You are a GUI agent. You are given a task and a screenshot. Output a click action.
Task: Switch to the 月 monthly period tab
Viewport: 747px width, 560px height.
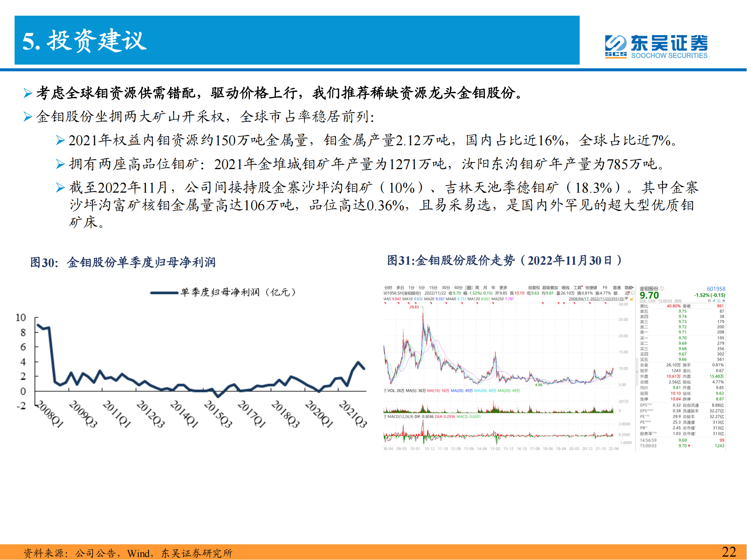(485, 288)
